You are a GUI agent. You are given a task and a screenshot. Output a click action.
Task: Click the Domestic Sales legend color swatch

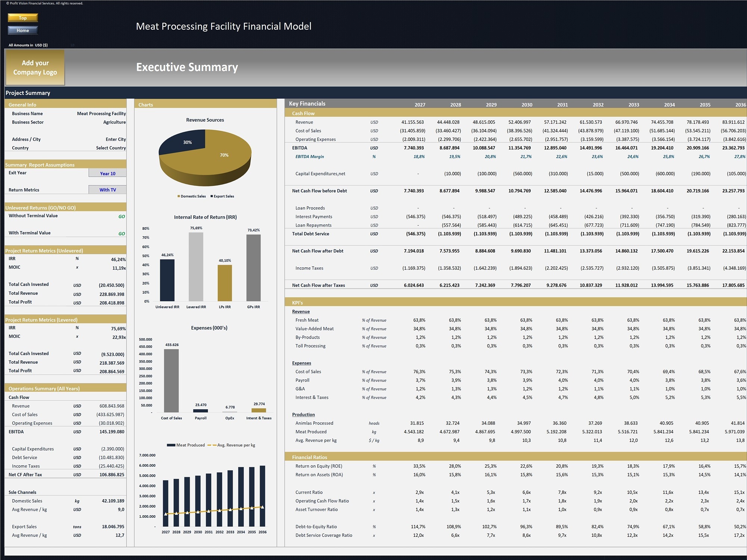[179, 196]
